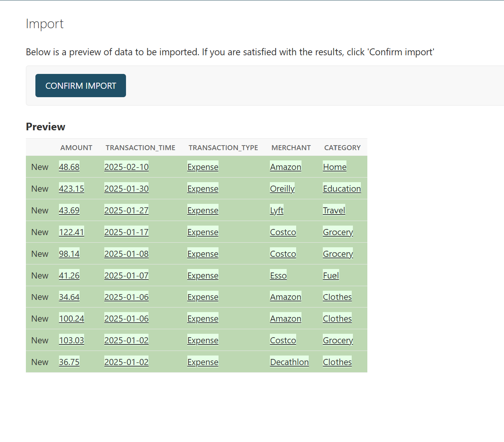
Task: Click Expense link in the 122.41 row
Action: (x=203, y=232)
